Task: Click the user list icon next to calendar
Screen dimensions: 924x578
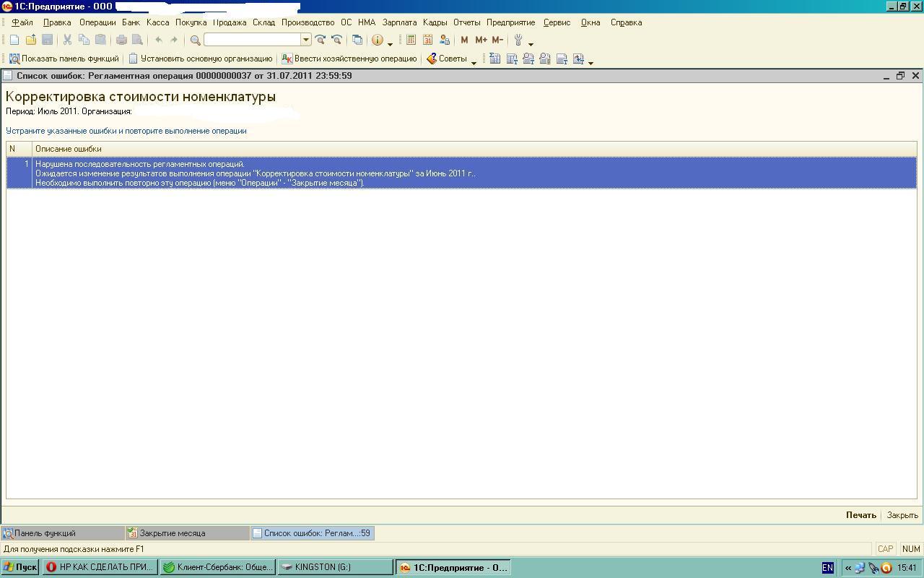Action: (x=444, y=40)
